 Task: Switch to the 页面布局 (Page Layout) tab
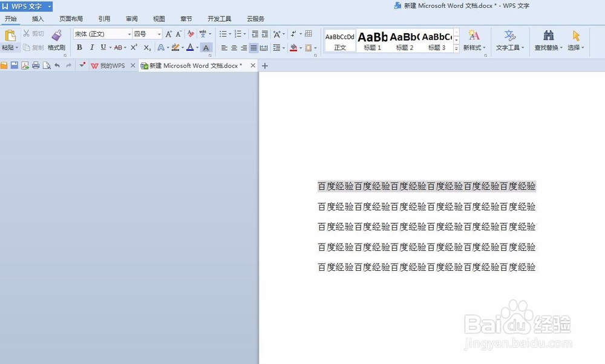click(71, 19)
